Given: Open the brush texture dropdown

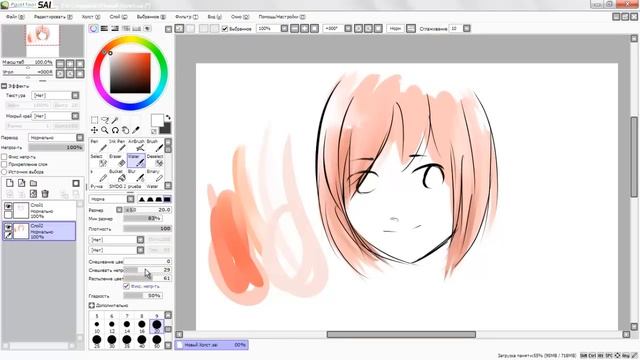Looking at the screenshot, I should click(x=140, y=250).
